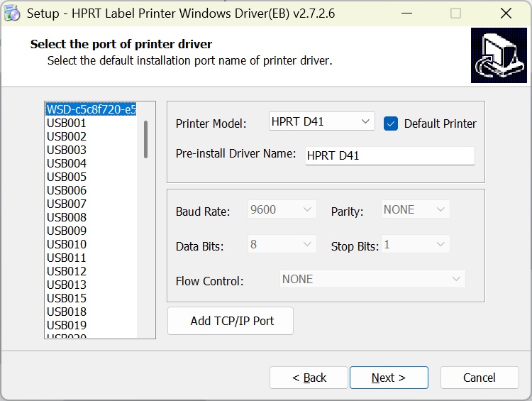
Task: Select USB018 in the port list
Action: pos(67,312)
